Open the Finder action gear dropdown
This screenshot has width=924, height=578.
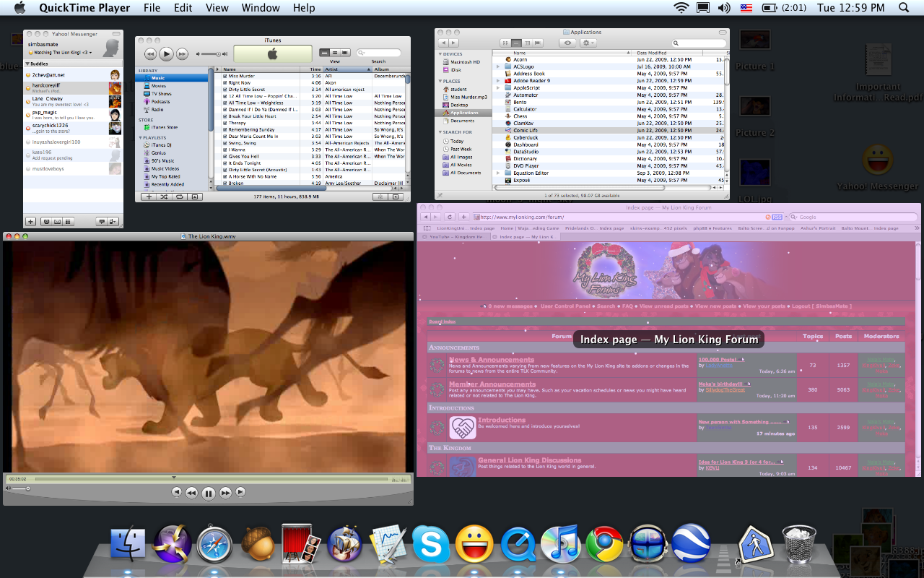pos(588,43)
